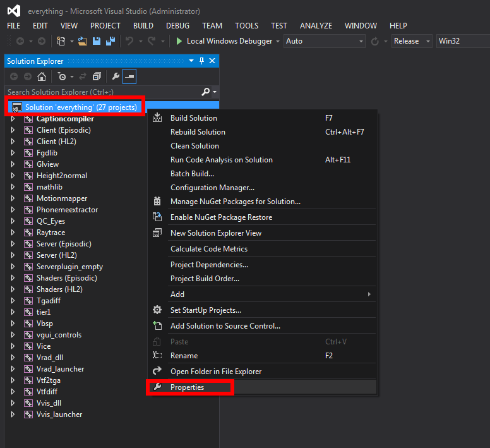Open the Win32 platform dropdown
This screenshot has height=448, width=490.
tap(463, 41)
